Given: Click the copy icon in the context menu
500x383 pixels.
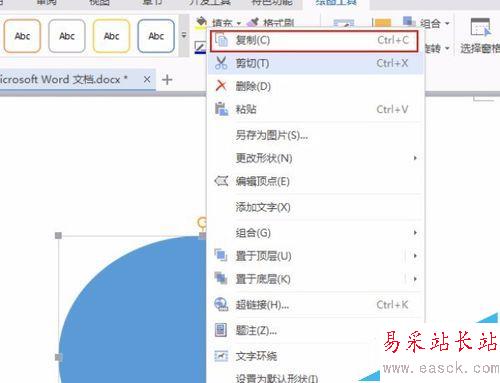Looking at the screenshot, I should [221, 40].
